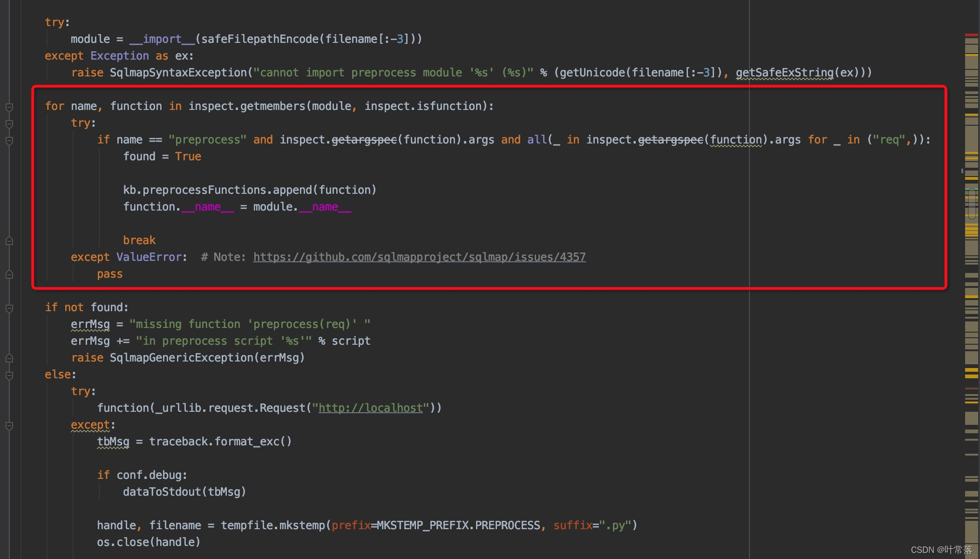Click the 'break' keyword
Viewport: 980px width, 559px height.
tap(139, 240)
